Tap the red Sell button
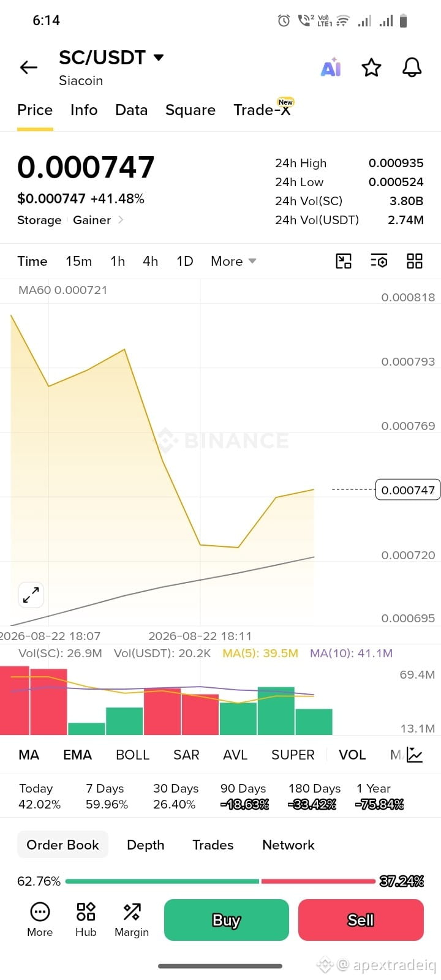The width and height of the screenshot is (441, 980). pyautogui.click(x=361, y=920)
